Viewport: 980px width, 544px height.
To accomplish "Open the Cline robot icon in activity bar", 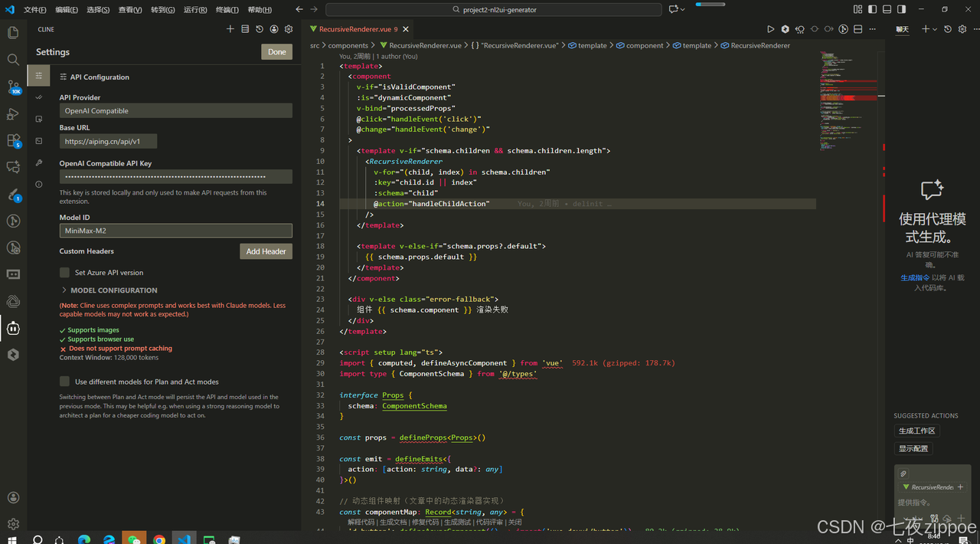I will pos(13,328).
